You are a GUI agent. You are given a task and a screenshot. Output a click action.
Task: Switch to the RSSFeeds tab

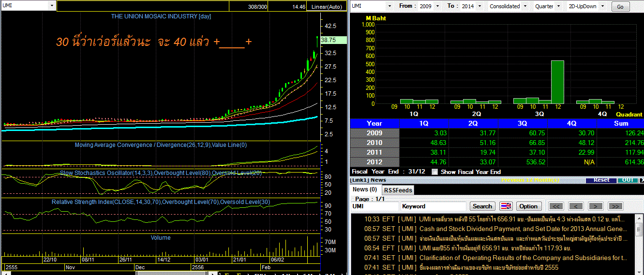398,190
